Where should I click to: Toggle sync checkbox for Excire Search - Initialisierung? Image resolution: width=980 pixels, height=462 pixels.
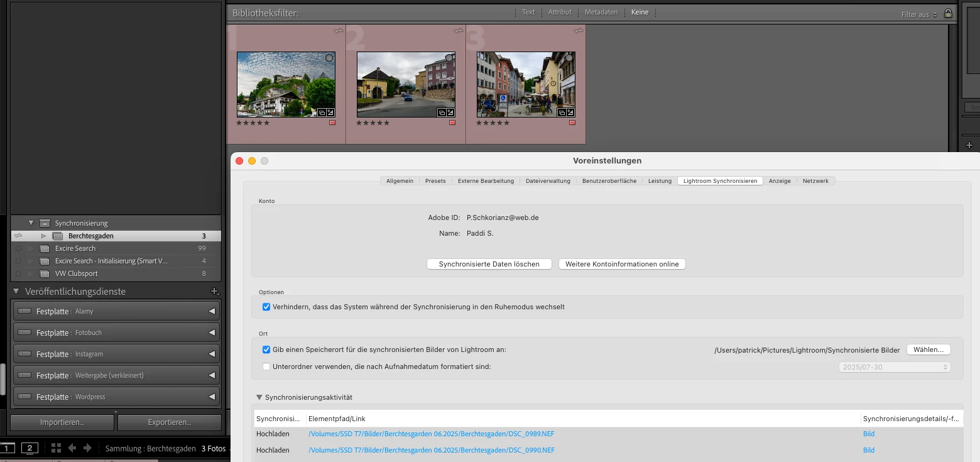pyautogui.click(x=18, y=261)
